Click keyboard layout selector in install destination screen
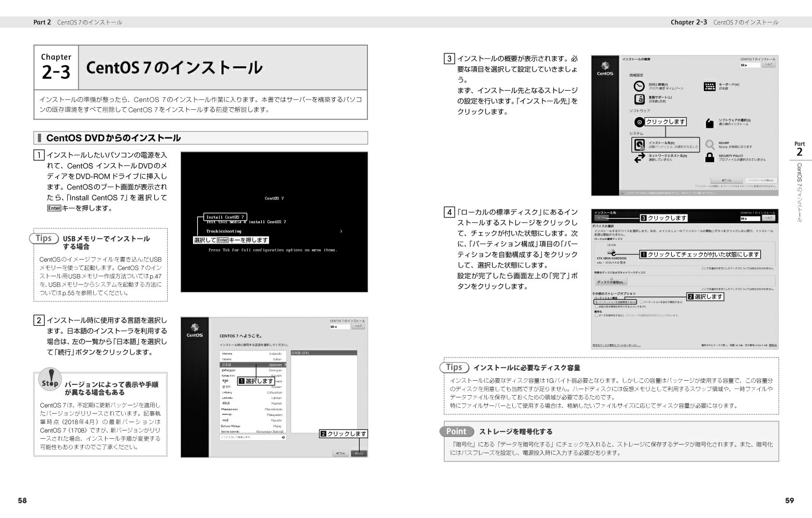The width and height of the screenshot is (812, 518). coord(750,219)
